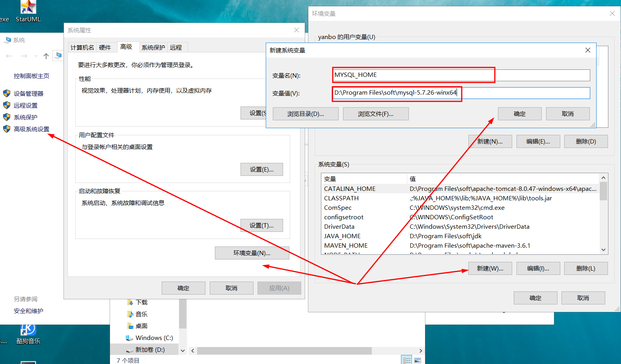Image resolution: width=621 pixels, height=364 pixels.
Task: Click shield icon beside 远程设置
Action: coord(7,105)
